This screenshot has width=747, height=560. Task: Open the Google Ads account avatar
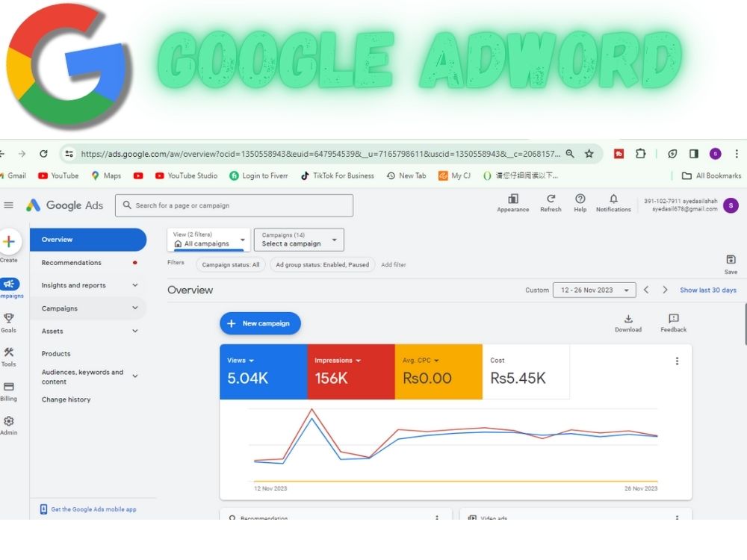(x=731, y=205)
